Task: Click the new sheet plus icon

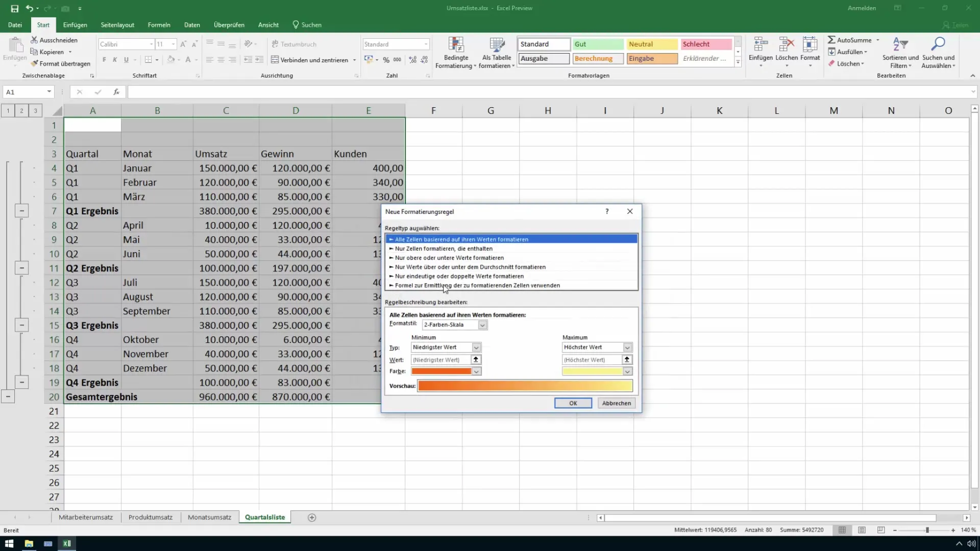Action: pyautogui.click(x=312, y=517)
